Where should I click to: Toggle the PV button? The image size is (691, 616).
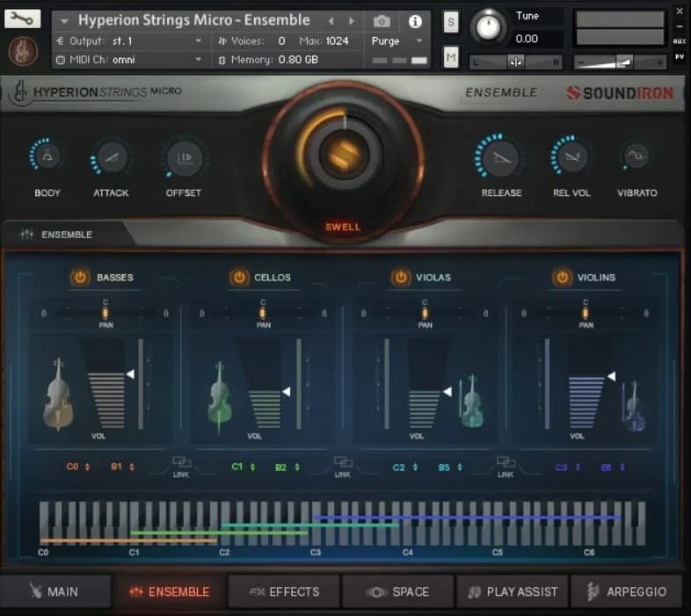679,57
